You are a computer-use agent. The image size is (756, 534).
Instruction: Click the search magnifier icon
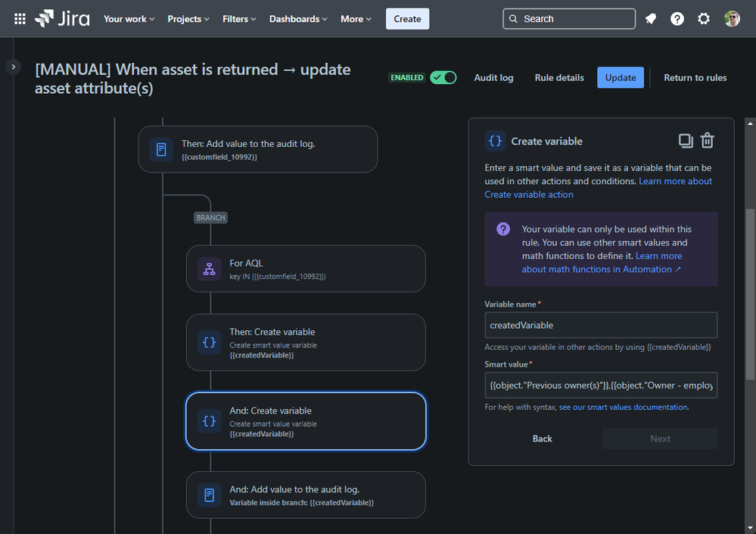513,19
